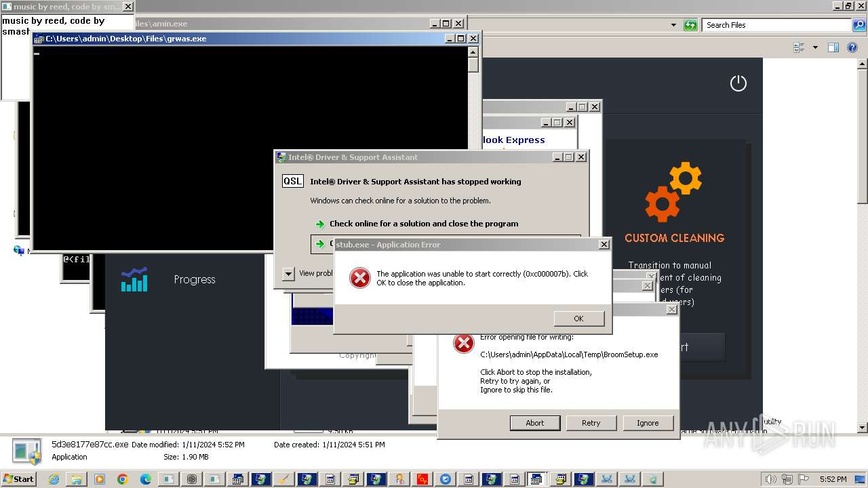Click the Explorer scrollbar up arrow
Viewport: 868px width, 488px height.
[863, 64]
